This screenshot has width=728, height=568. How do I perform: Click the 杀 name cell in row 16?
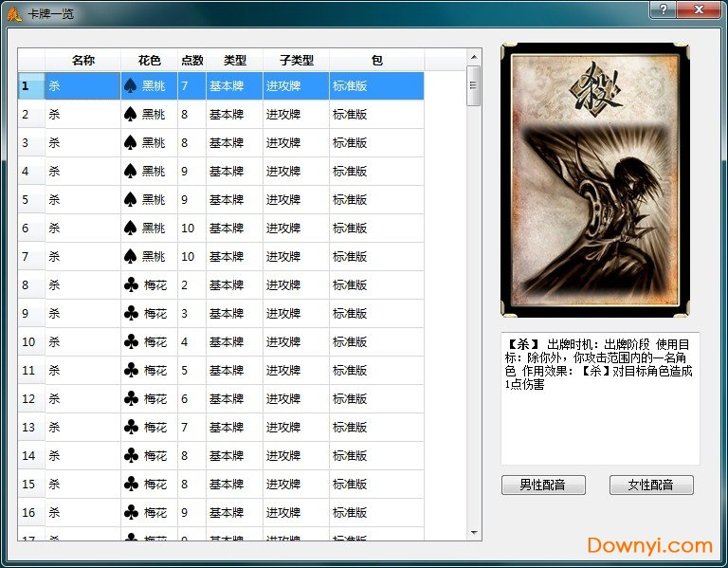(x=82, y=513)
